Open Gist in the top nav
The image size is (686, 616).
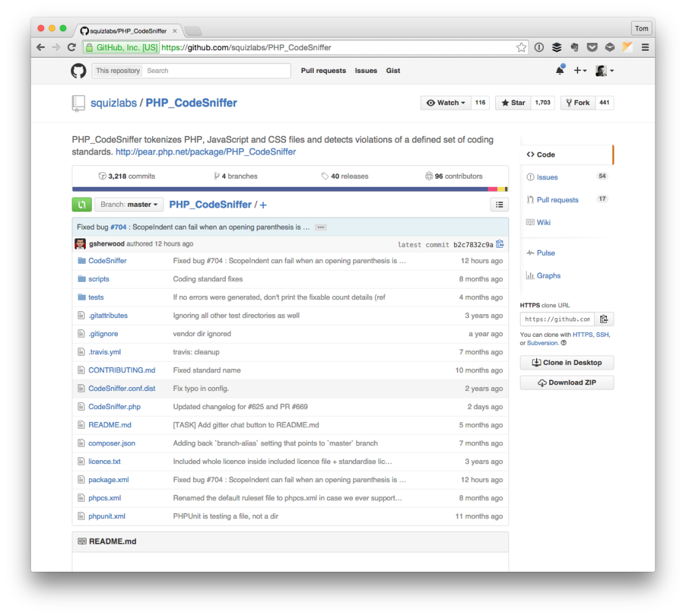(x=393, y=70)
